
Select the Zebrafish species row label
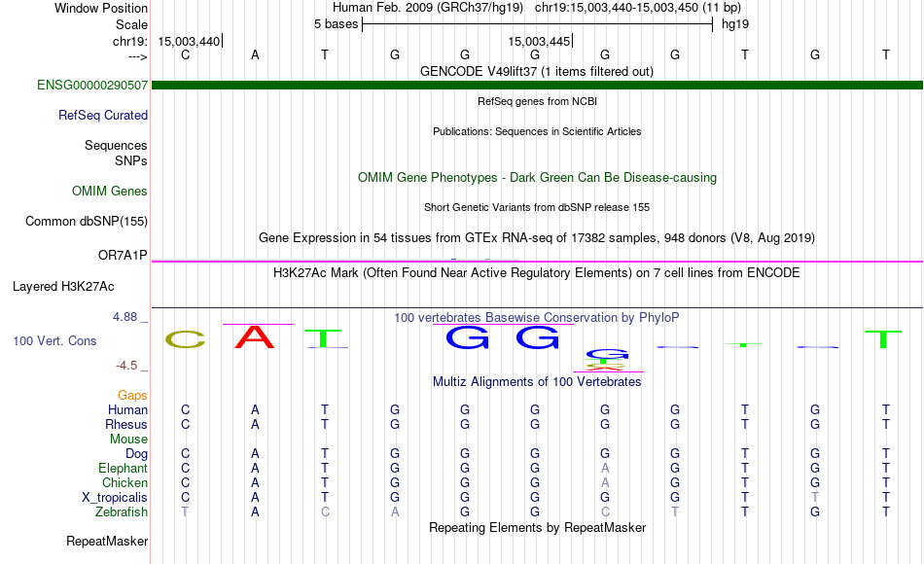pos(122,511)
